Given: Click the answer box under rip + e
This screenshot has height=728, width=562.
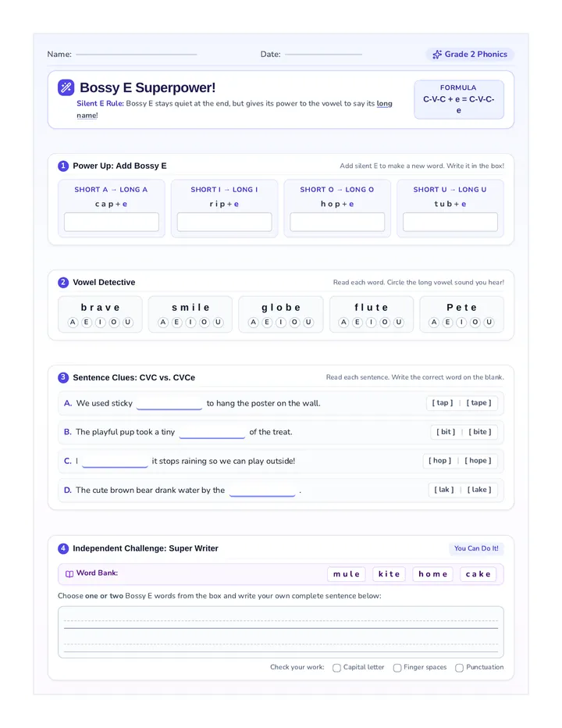Looking at the screenshot, I should 225,222.
